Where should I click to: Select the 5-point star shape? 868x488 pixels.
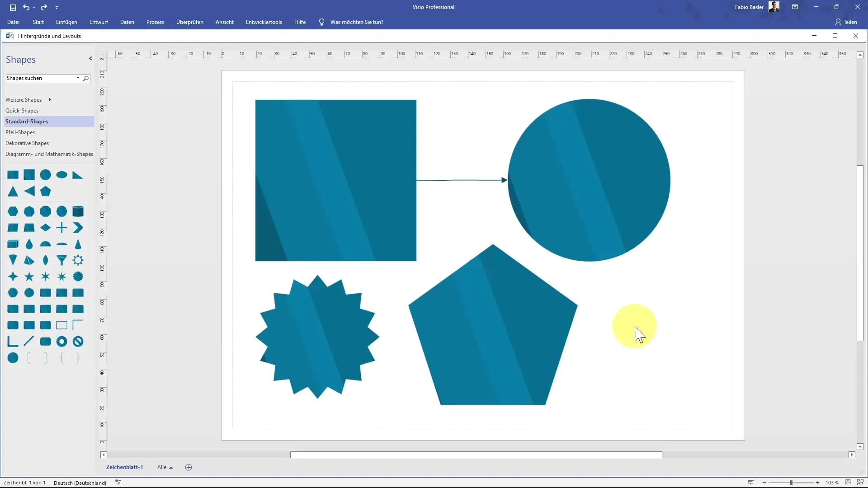(29, 277)
